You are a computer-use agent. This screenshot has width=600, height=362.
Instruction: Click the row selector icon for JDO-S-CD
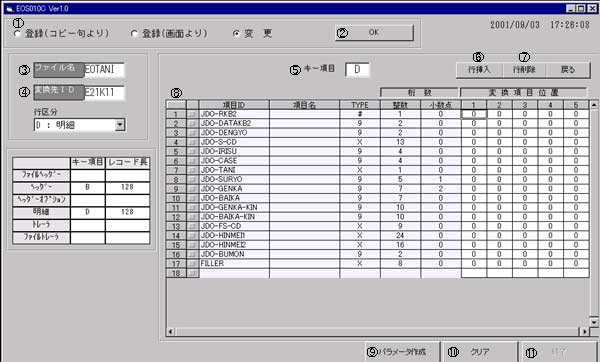point(192,142)
